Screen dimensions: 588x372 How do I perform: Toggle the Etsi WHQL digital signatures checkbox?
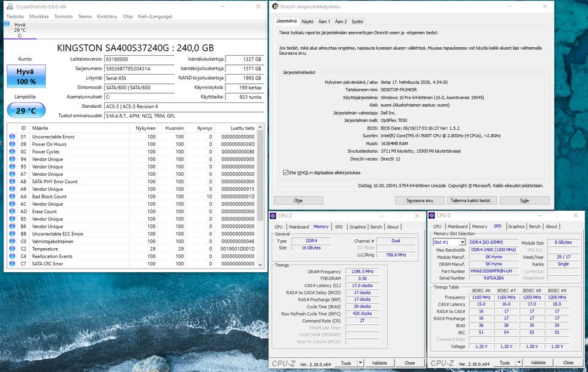click(286, 173)
